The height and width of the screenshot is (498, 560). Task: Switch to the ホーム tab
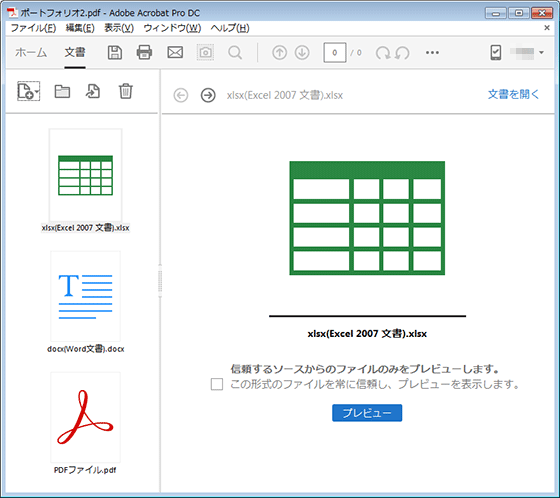31,53
